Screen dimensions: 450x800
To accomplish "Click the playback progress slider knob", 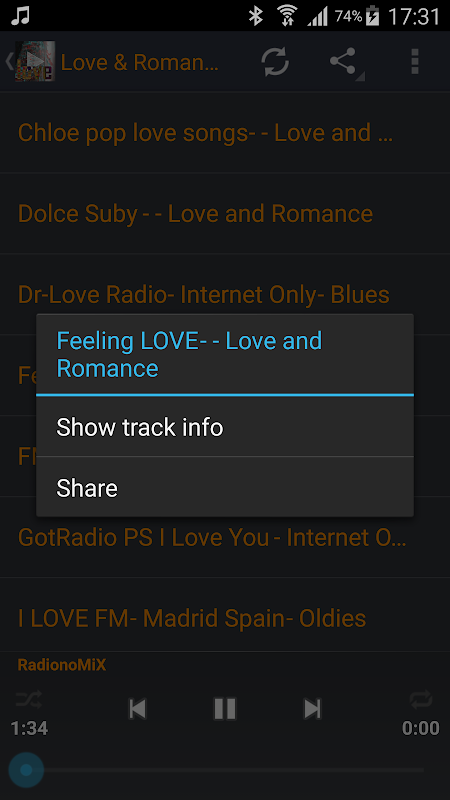I will (26, 769).
